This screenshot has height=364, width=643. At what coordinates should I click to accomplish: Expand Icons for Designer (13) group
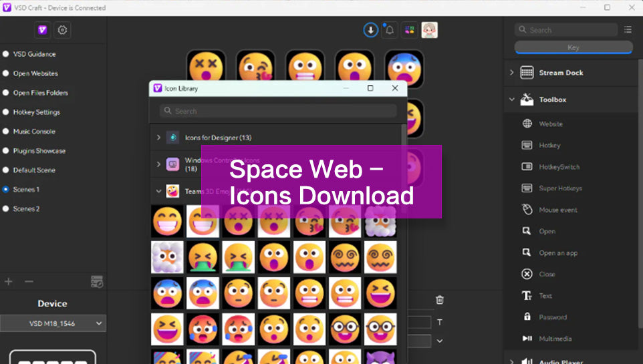[158, 138]
